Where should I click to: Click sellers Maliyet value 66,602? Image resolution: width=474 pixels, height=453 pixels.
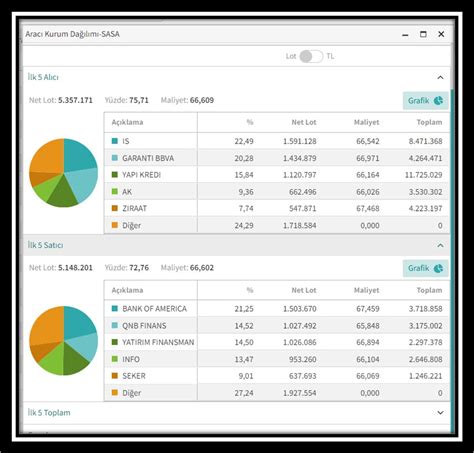[202, 268]
